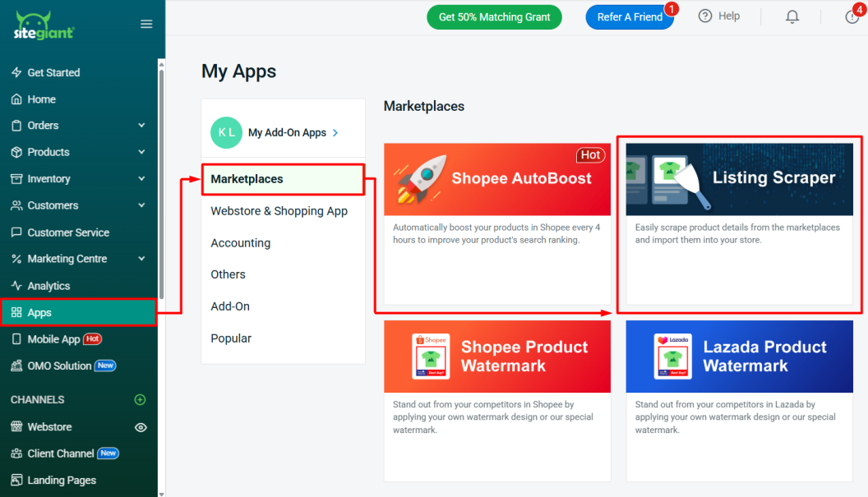This screenshot has width=868, height=497.
Task: Open My Add-On Apps arrow
Action: click(335, 133)
